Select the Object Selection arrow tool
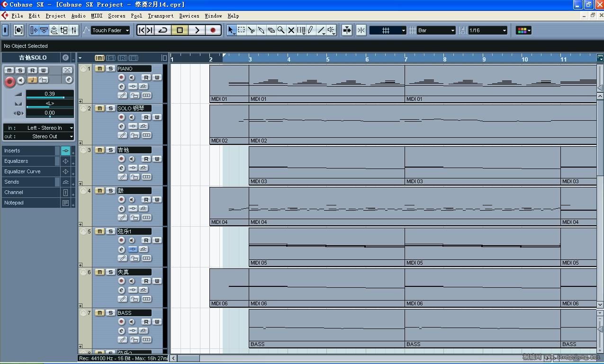 click(231, 30)
